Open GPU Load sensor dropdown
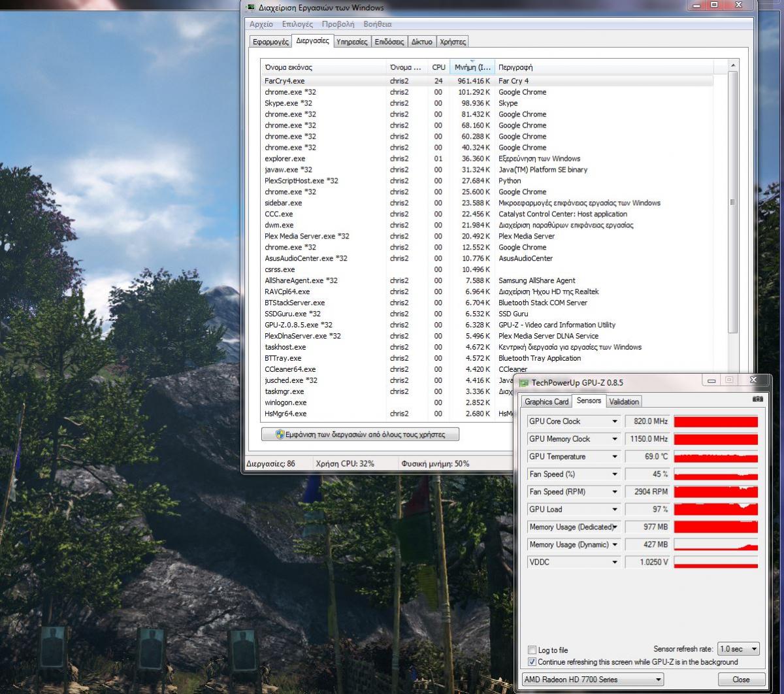The image size is (784, 694). click(x=614, y=510)
